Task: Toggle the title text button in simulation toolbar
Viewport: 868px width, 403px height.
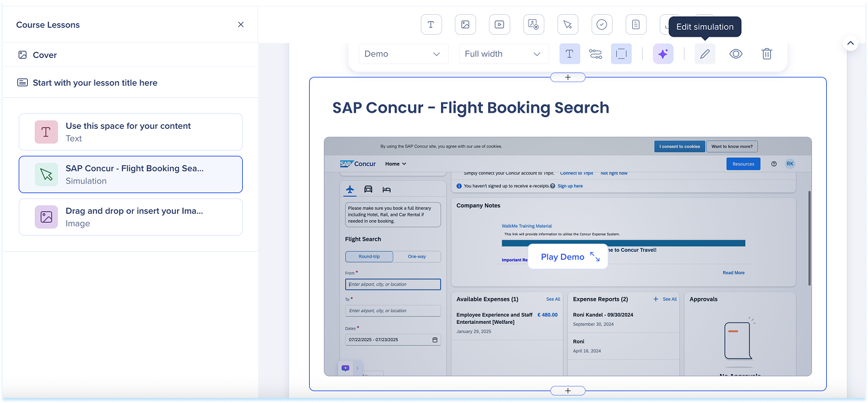Action: pos(569,54)
